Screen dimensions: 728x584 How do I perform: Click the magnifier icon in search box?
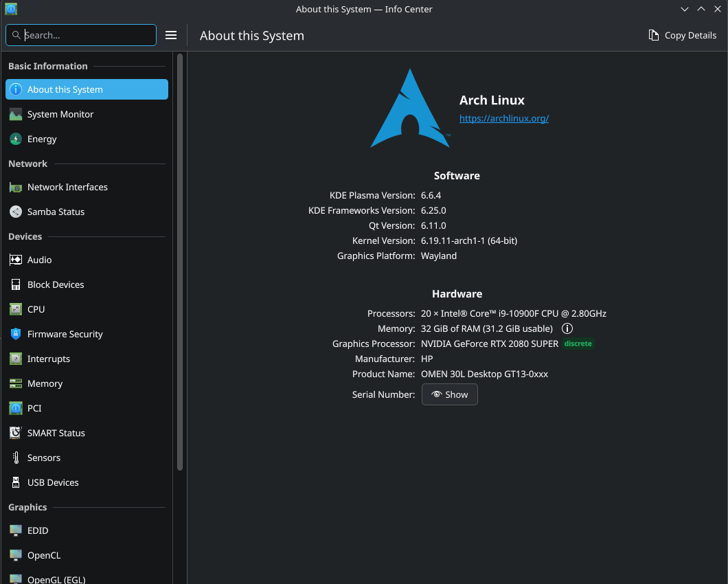[16, 35]
